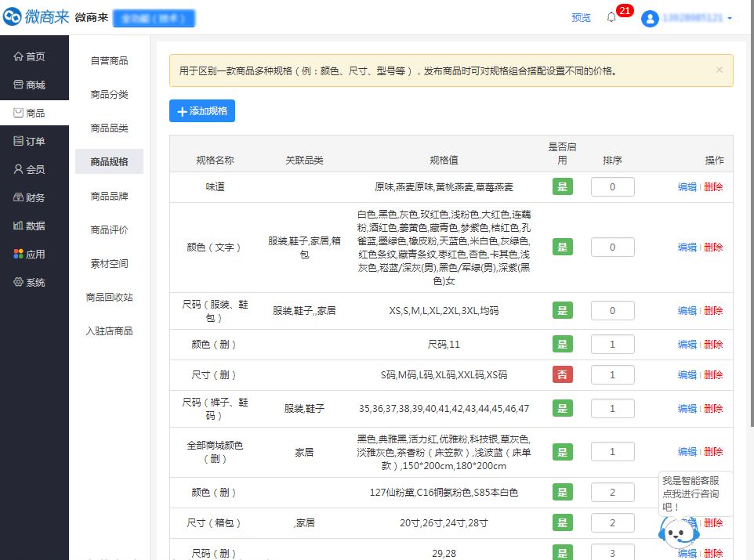Open the 会员 members icon in the sidebar
The width and height of the screenshot is (754, 560).
[x=18, y=169]
